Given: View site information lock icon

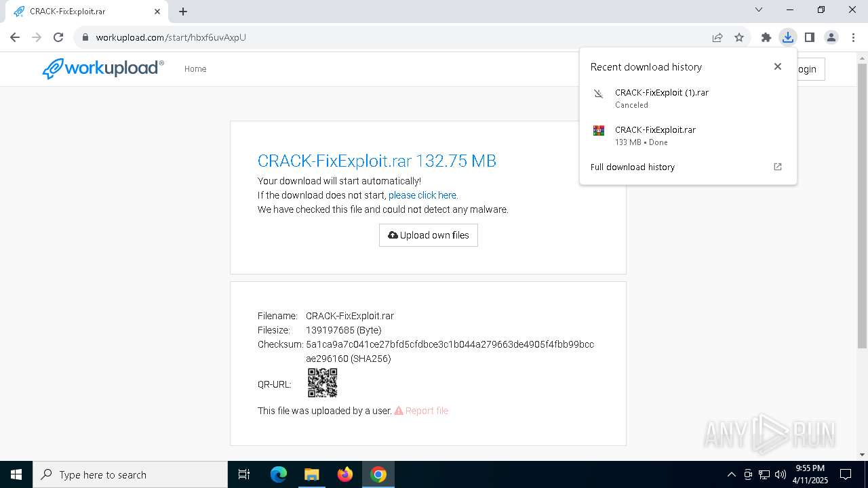Looking at the screenshot, I should 85,37.
